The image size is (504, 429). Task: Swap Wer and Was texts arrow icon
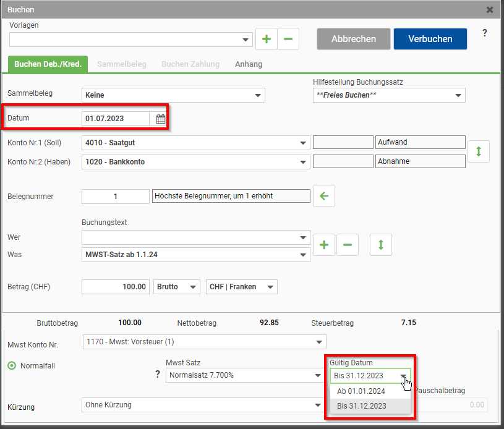(x=381, y=245)
